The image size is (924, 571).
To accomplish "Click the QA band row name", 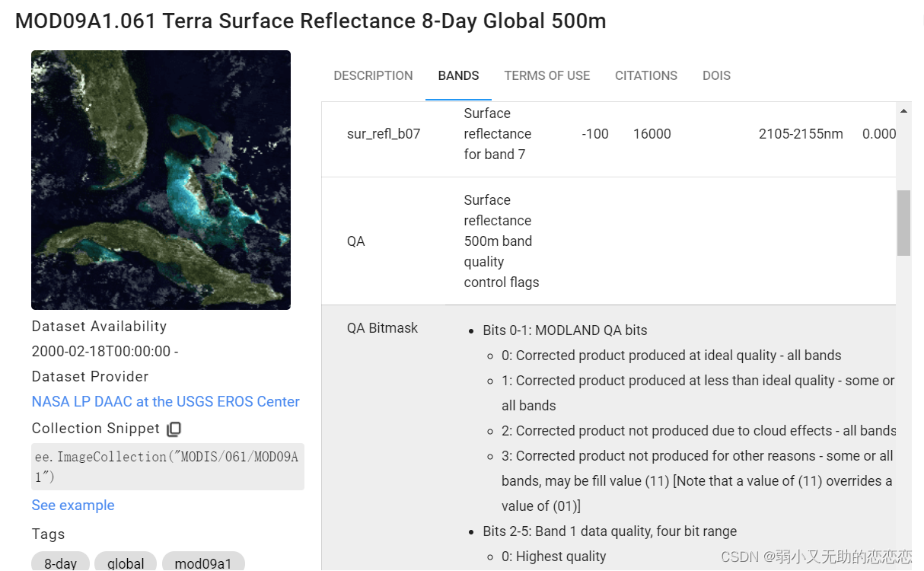I will [356, 241].
